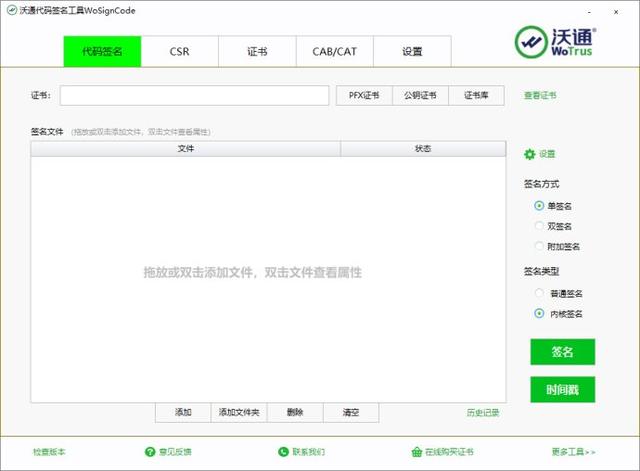This screenshot has height=471, width=640.
Task: Click the 清空 button
Action: pos(351,412)
